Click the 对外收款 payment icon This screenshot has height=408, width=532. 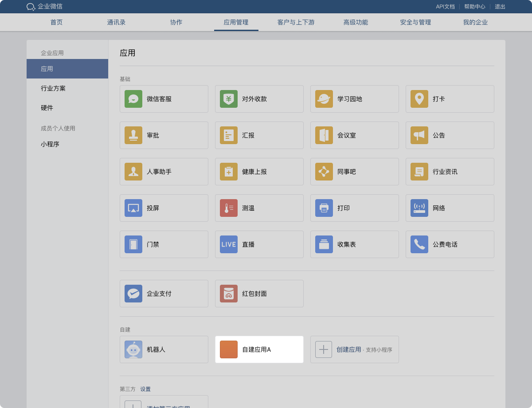coord(229,99)
